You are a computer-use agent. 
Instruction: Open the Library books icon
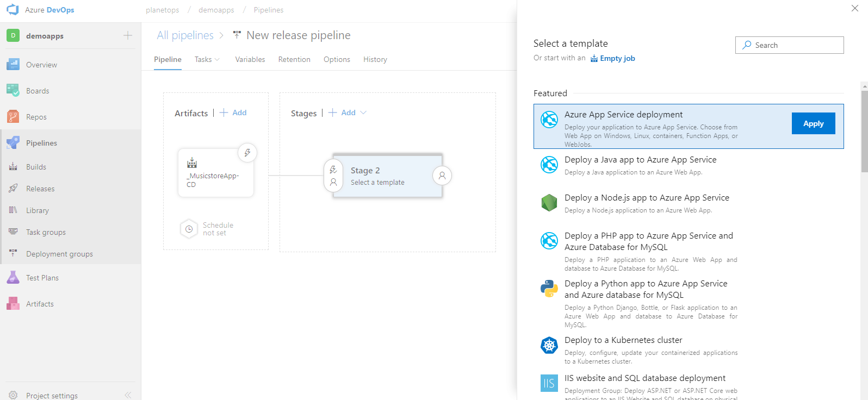click(13, 210)
